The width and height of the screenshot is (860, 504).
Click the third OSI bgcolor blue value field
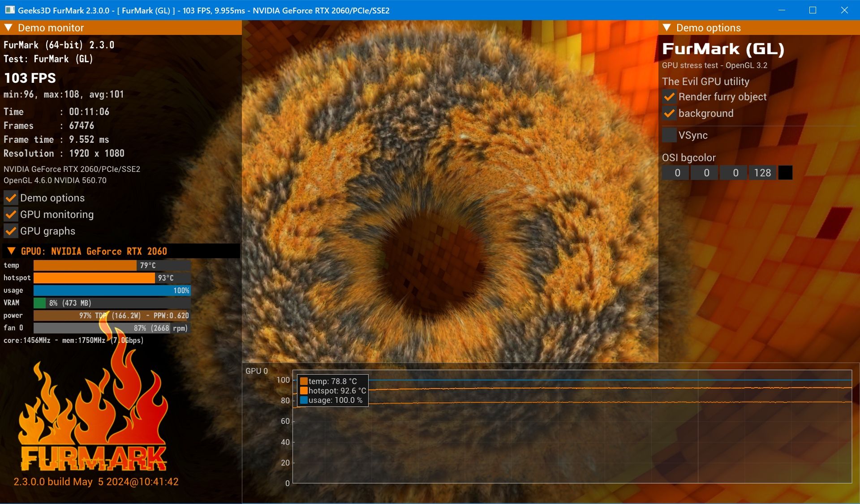(733, 173)
